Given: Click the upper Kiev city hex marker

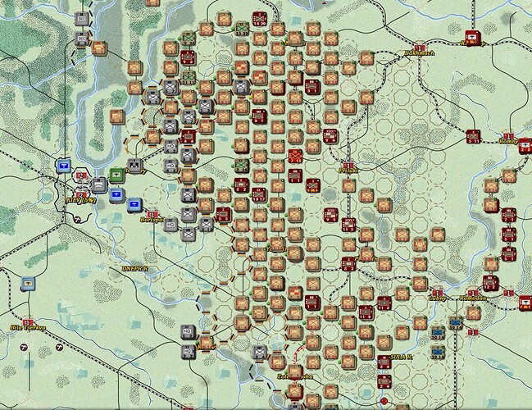Looking at the screenshot, I should tap(81, 175).
